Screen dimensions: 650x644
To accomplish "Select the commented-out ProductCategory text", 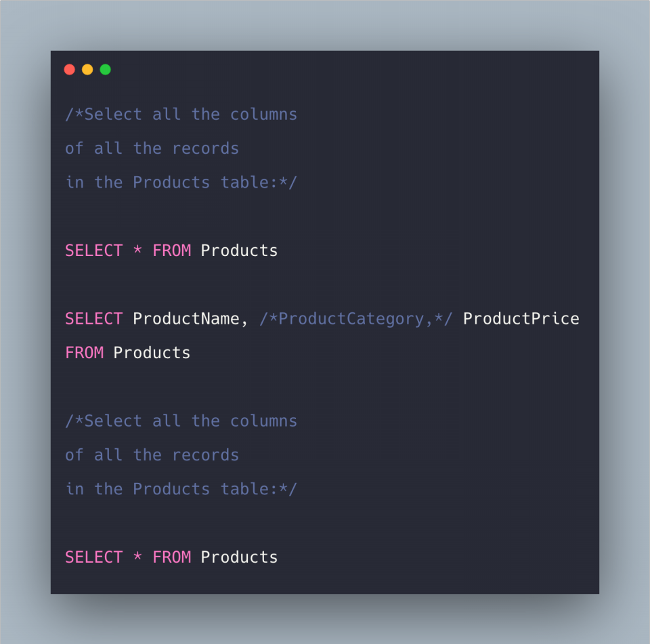I will click(x=356, y=319).
